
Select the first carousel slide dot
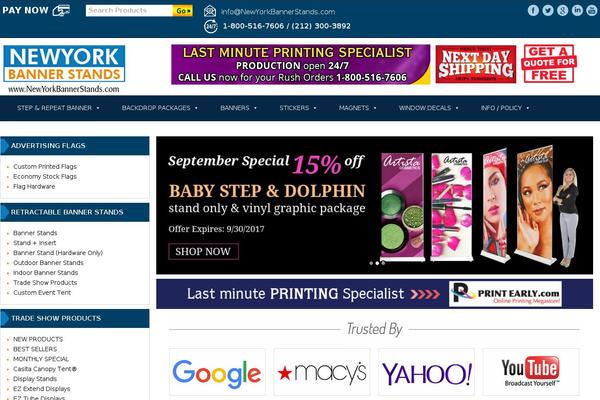coord(371,263)
